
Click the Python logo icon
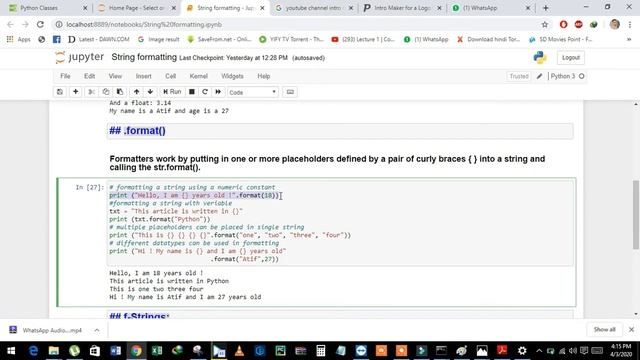click(x=540, y=57)
